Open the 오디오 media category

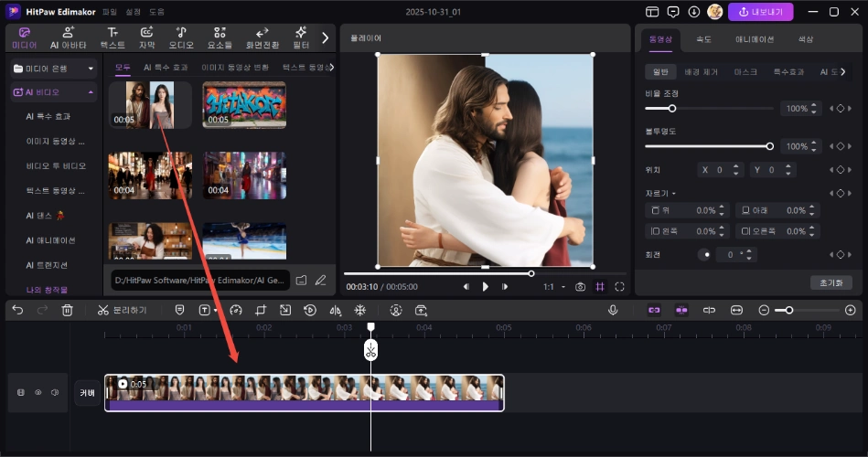click(181, 37)
